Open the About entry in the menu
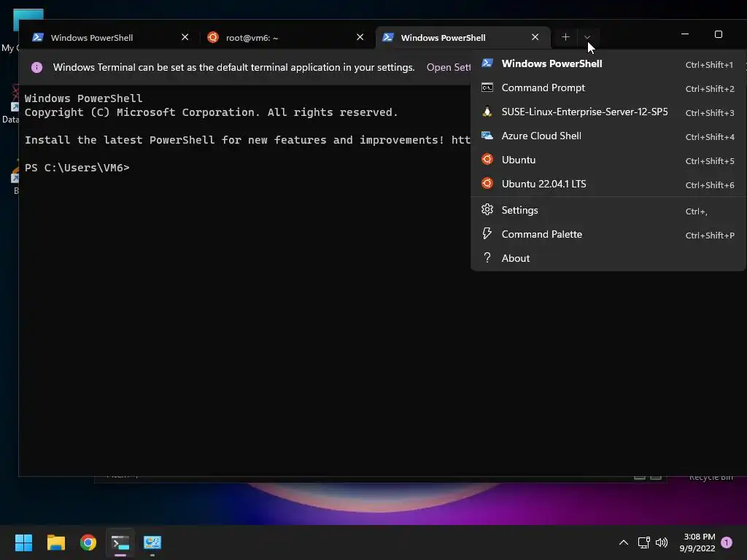Image resolution: width=747 pixels, height=560 pixels. [608, 259]
